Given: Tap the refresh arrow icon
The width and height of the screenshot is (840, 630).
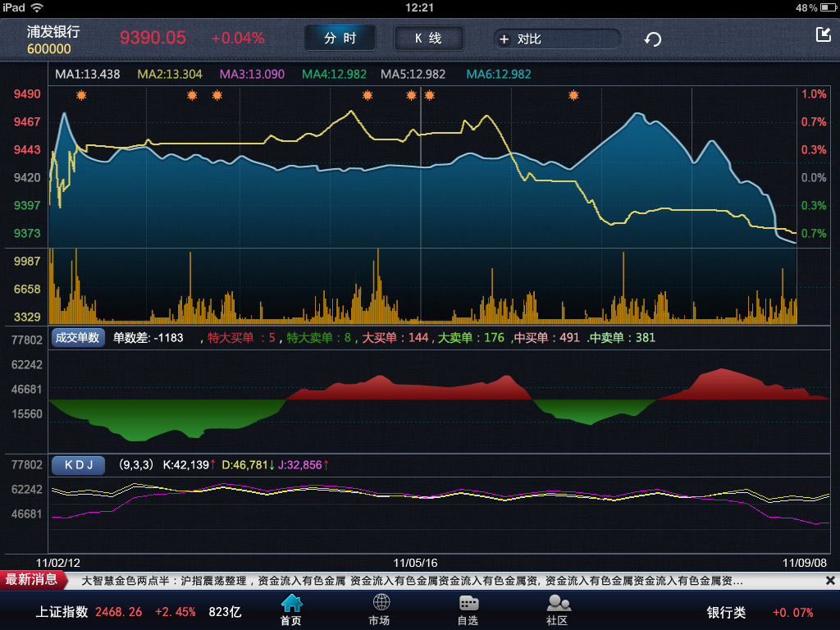Looking at the screenshot, I should click(x=652, y=39).
